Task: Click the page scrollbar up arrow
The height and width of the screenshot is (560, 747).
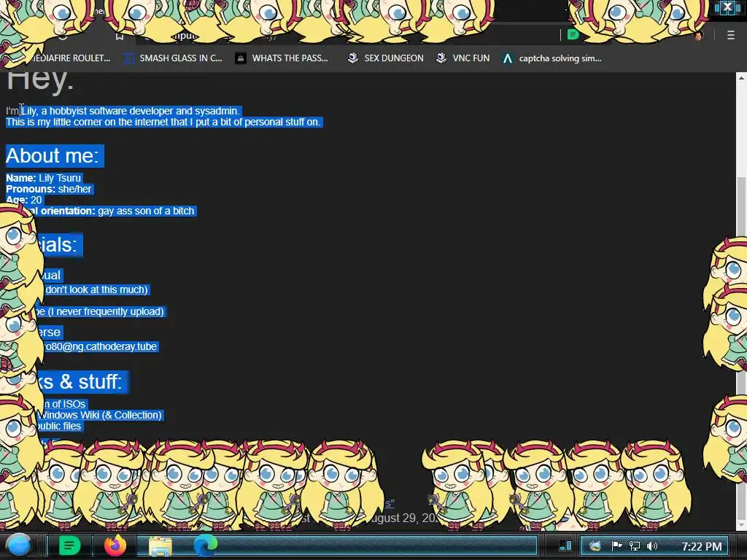Action: click(741, 77)
